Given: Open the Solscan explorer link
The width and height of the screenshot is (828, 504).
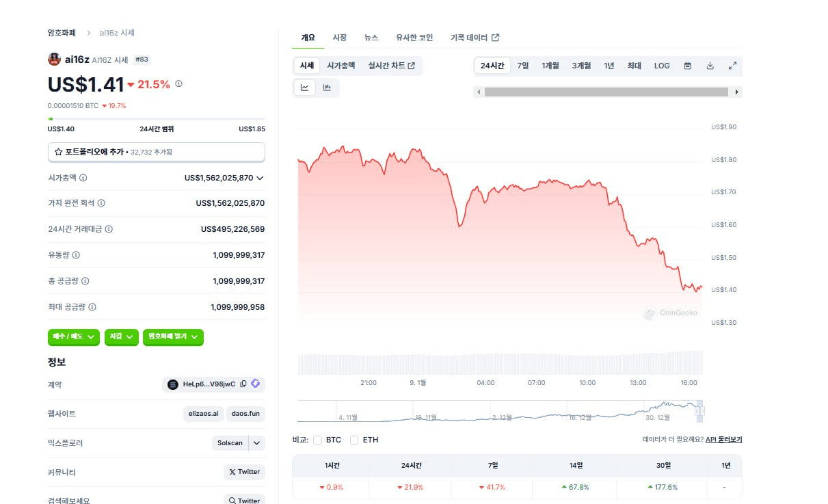Looking at the screenshot, I should click(x=230, y=443).
